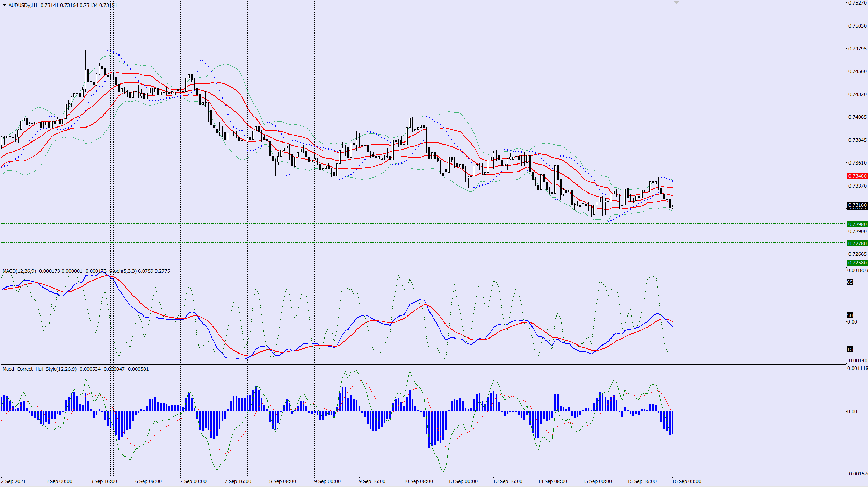Viewport: 868px width, 487px height.
Task: Click the 9 Sep 16:00 time label
Action: click(372, 481)
